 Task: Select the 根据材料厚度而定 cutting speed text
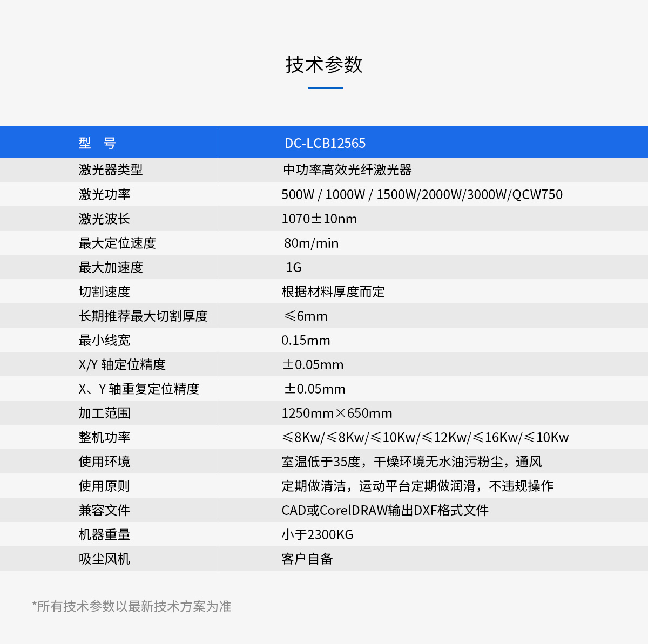333,292
